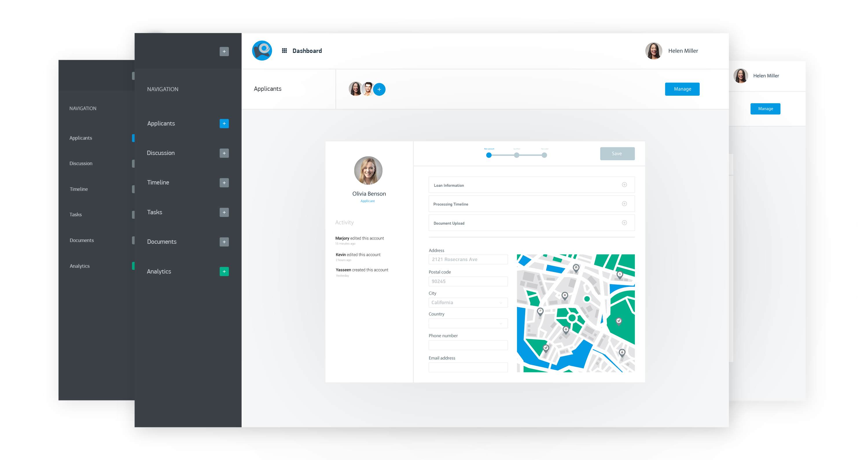Open the empty Country dropdown
The image size is (868, 460).
pos(468,324)
